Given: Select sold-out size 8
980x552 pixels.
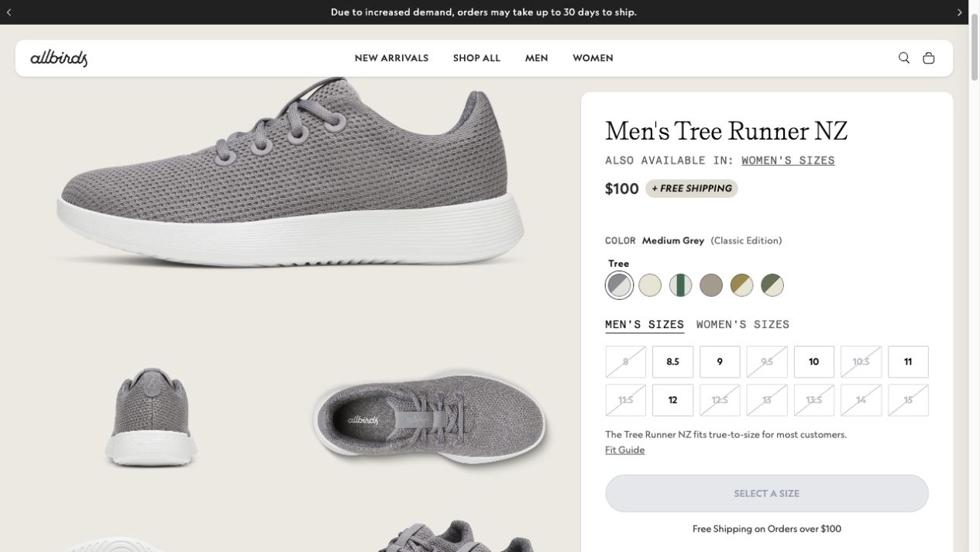Looking at the screenshot, I should tap(625, 362).
